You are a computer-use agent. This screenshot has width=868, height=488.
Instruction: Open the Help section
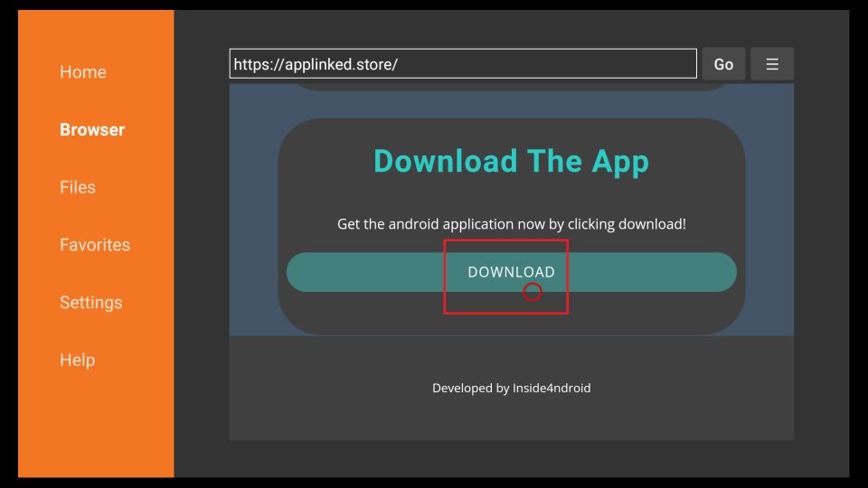(78, 360)
